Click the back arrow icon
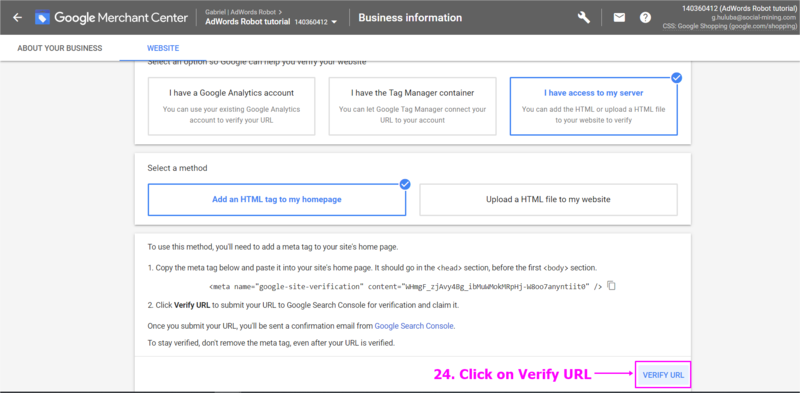The width and height of the screenshot is (800, 393). point(18,17)
